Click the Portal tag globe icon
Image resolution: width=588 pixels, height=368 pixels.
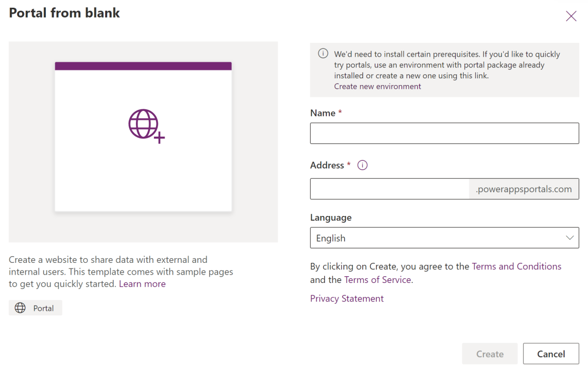pos(20,308)
